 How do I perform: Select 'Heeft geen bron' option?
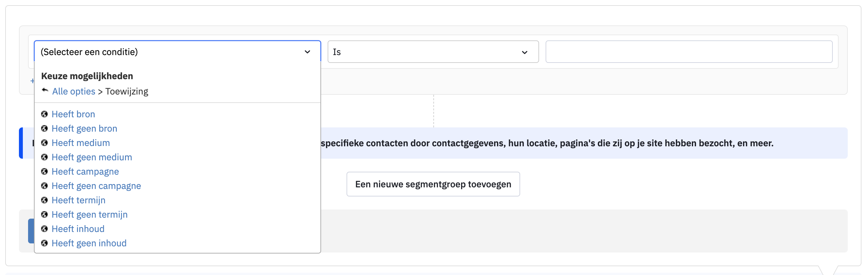tap(84, 129)
